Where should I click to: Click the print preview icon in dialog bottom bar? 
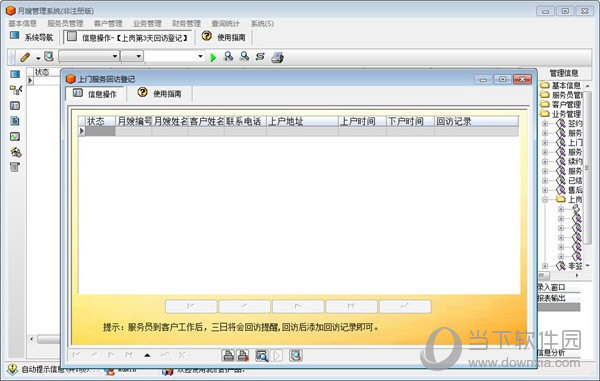point(262,356)
